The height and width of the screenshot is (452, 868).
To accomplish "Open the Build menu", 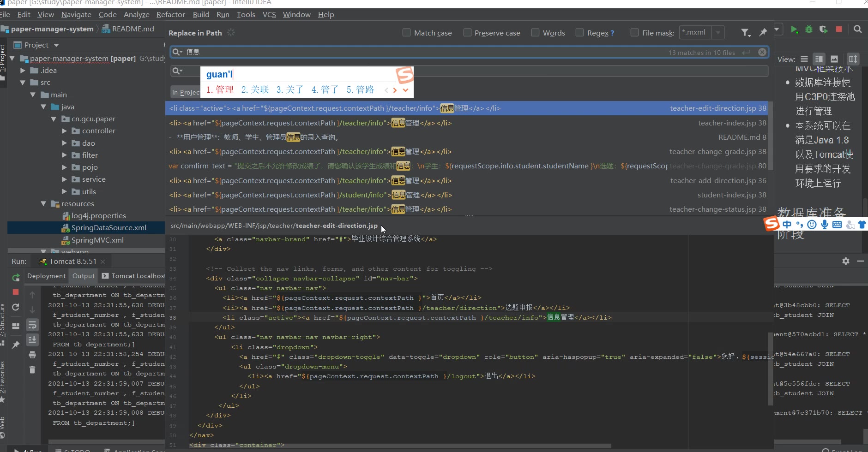I will pyautogui.click(x=201, y=15).
